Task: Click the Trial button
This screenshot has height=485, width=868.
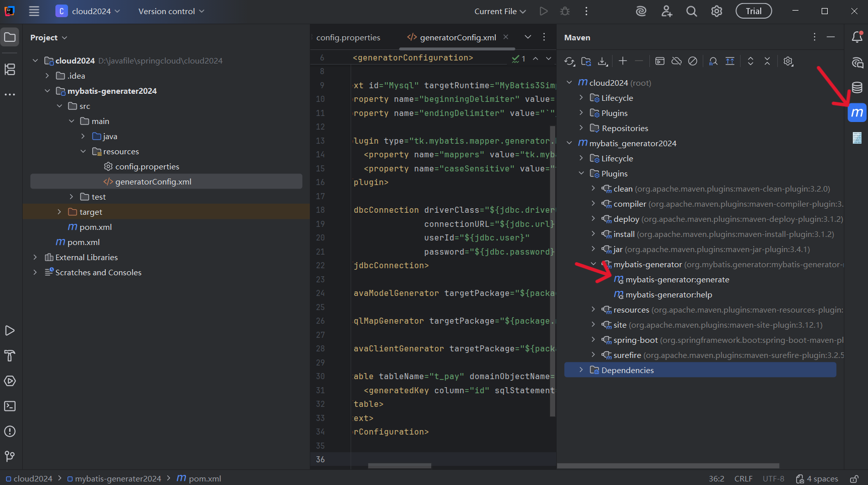Action: (754, 11)
